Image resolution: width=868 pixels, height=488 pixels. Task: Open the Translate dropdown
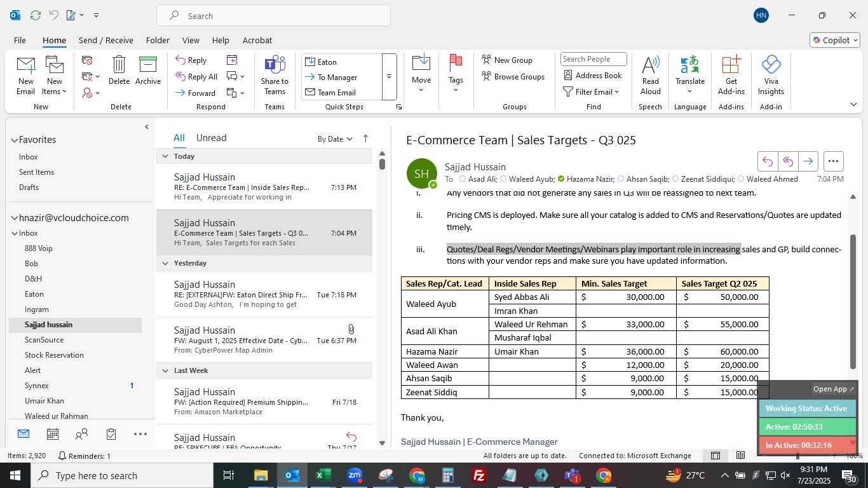(x=690, y=76)
